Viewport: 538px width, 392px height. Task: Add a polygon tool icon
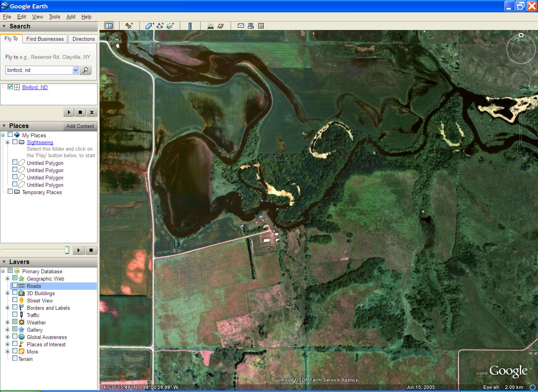(149, 26)
